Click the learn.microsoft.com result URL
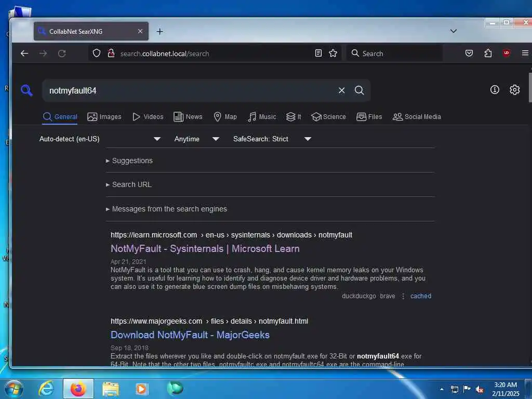Screen dimensions: 532x399 point(231,235)
